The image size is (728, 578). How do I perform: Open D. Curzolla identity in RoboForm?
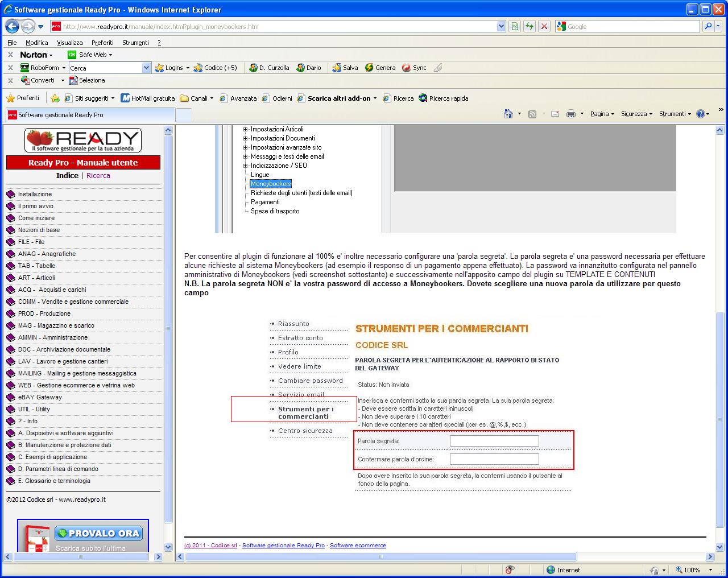coord(269,68)
